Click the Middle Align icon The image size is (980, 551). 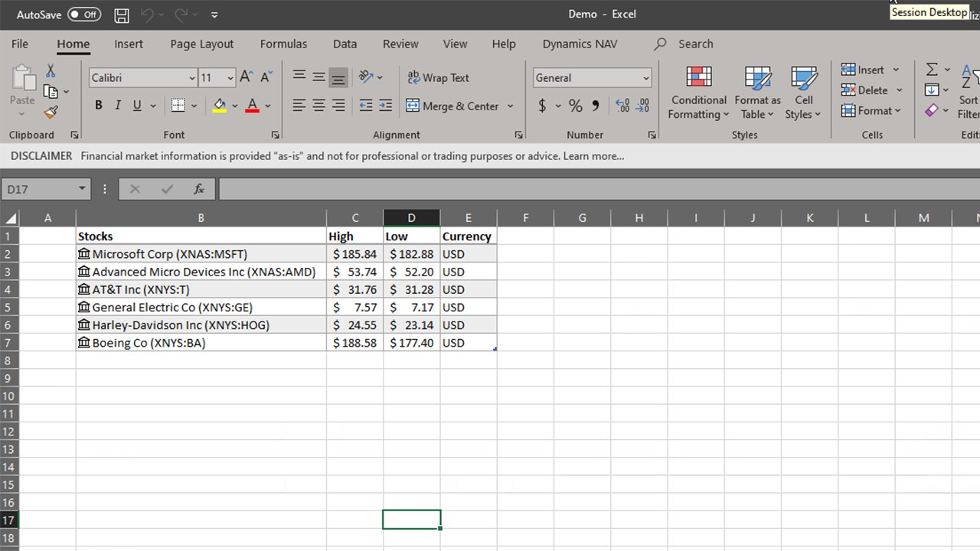(x=318, y=76)
